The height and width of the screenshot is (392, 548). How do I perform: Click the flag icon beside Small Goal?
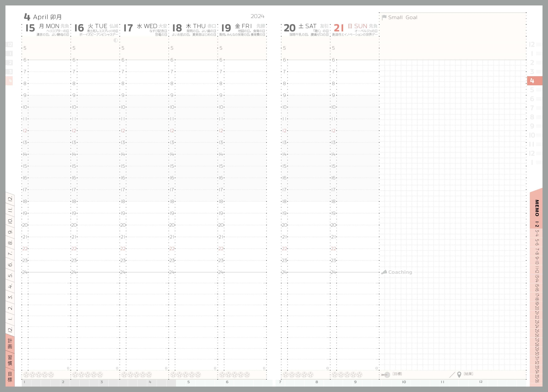(384, 17)
